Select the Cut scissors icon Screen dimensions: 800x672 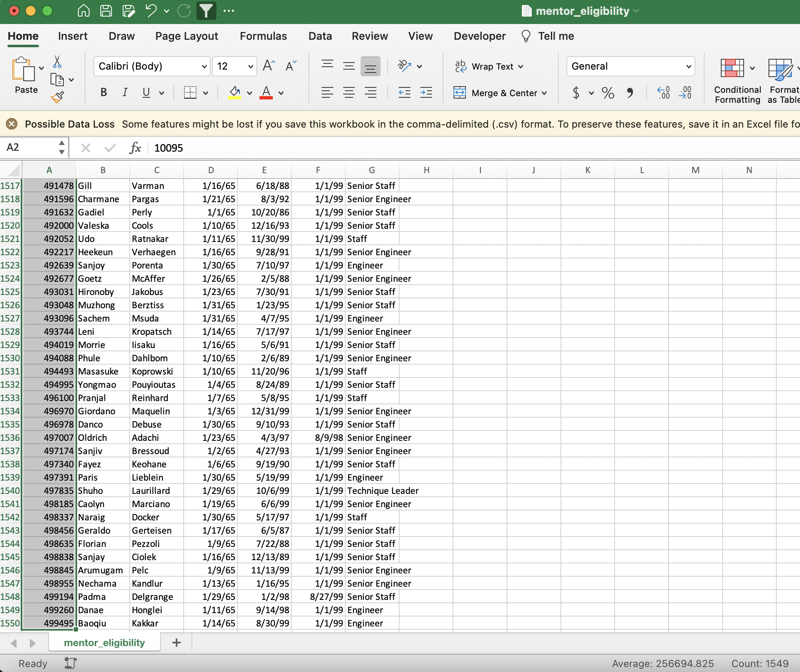pos(57,61)
